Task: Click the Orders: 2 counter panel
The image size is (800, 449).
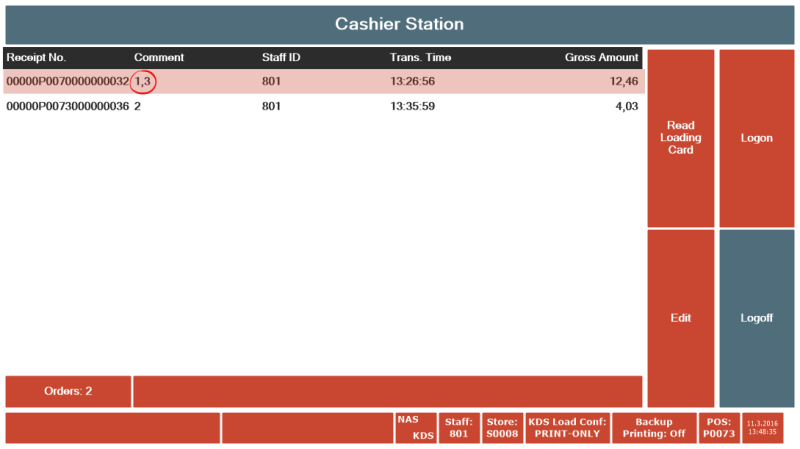Action: 68,391
